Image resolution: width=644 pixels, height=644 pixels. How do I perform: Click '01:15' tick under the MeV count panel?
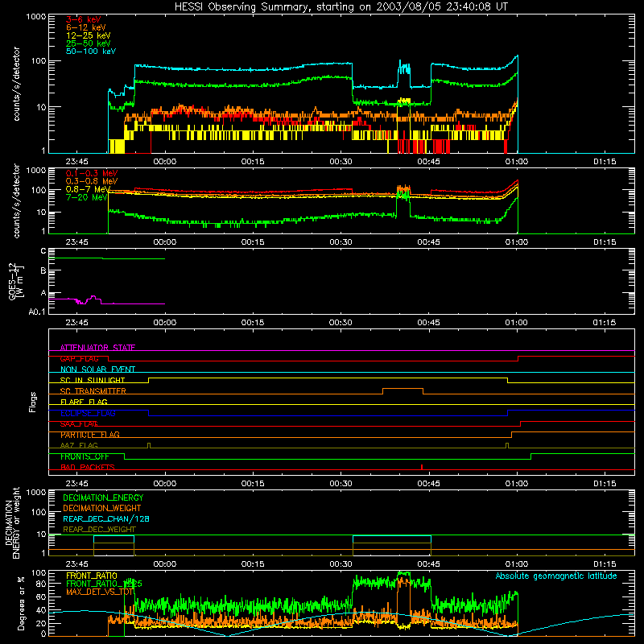tap(605, 242)
